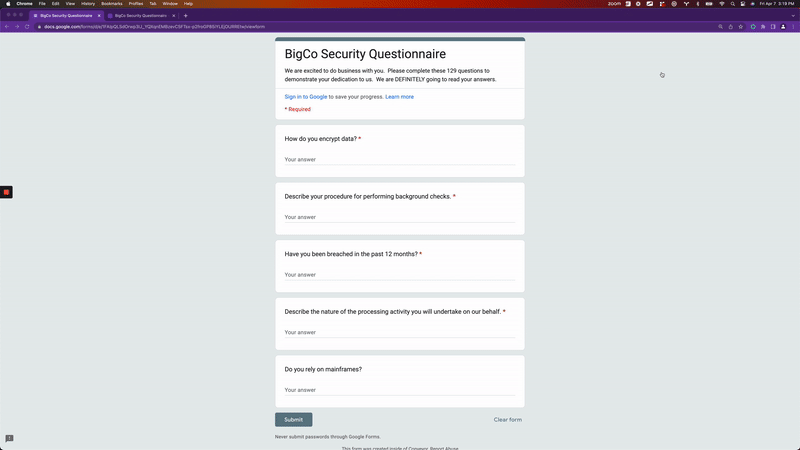Focus answer field for processing activity question
Image resolution: width=800 pixels, height=450 pixels.
click(399, 333)
